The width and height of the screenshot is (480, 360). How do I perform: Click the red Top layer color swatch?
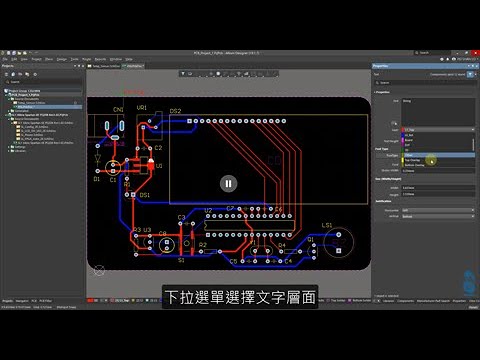[x=403, y=130]
